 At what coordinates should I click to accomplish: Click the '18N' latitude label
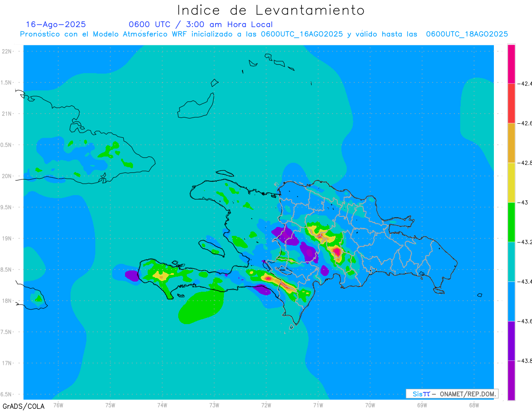click(7, 301)
